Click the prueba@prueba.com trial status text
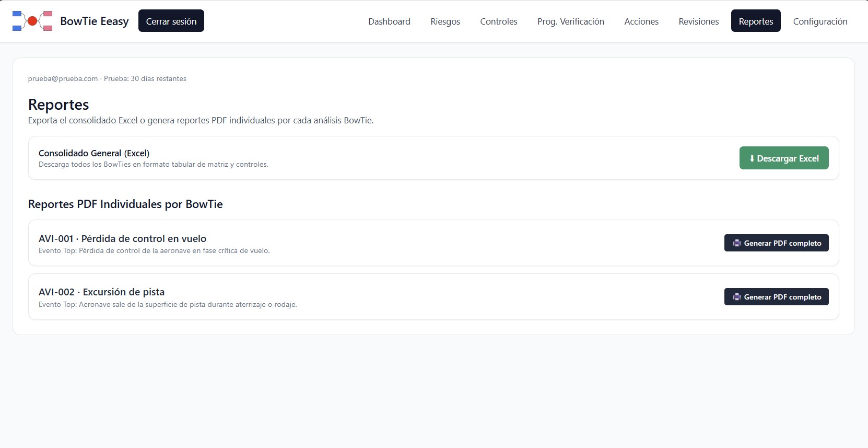868x448 pixels. [x=107, y=78]
